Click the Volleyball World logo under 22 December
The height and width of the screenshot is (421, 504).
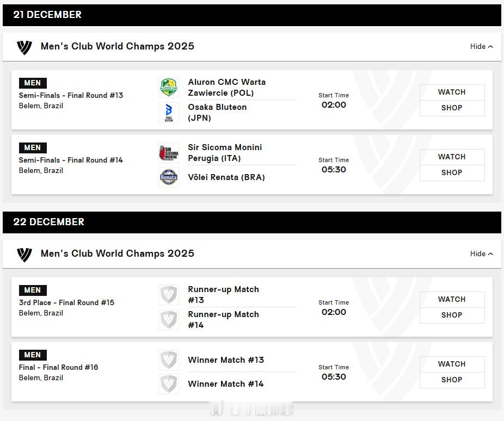pyautogui.click(x=24, y=255)
